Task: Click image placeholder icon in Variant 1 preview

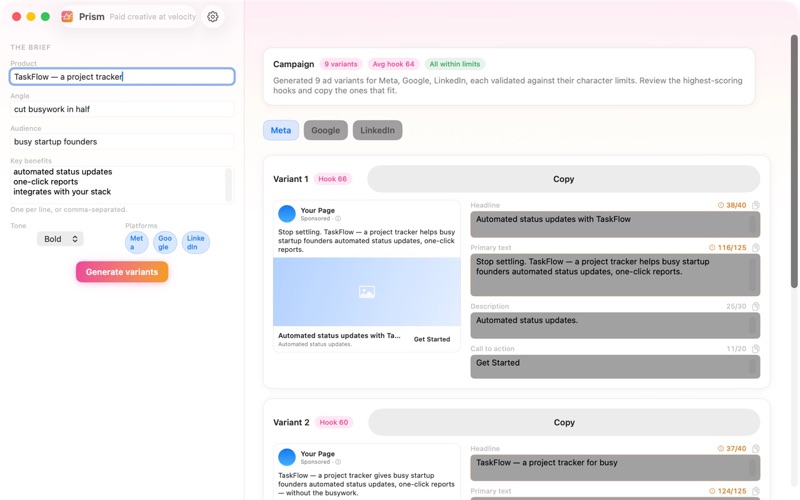Action: (x=367, y=292)
